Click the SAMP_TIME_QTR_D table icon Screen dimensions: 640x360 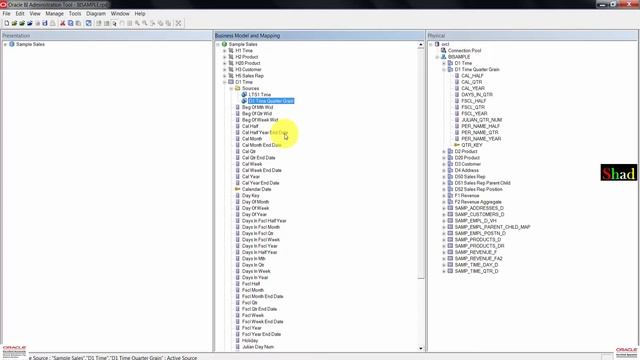point(450,271)
